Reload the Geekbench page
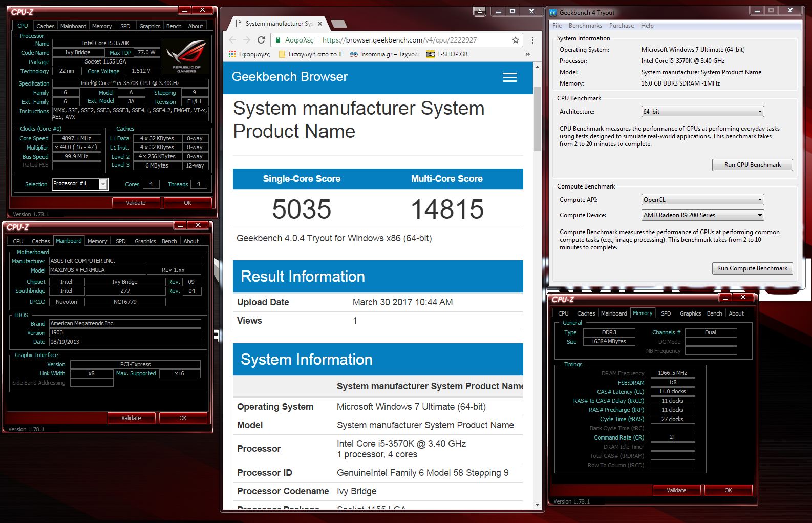 coord(261,40)
